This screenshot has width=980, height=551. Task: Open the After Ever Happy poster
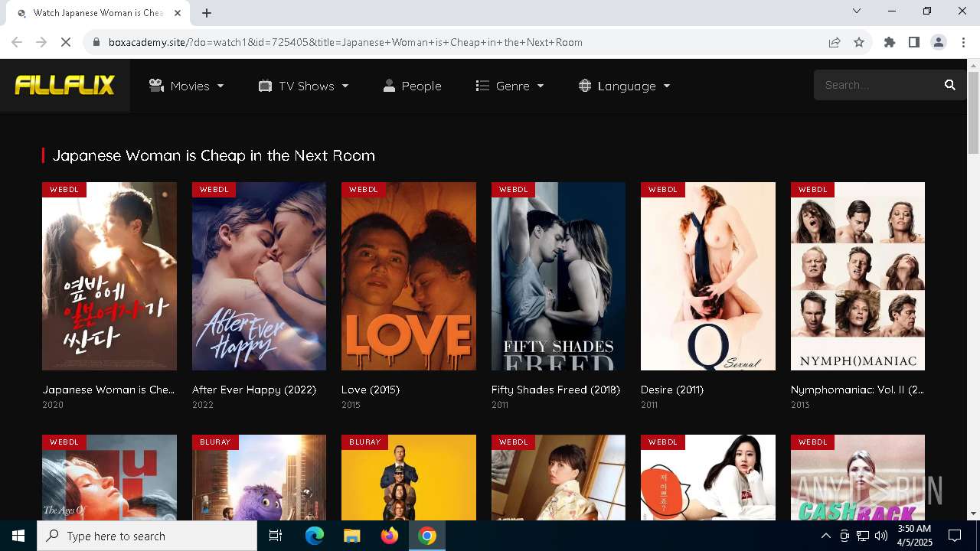[259, 276]
